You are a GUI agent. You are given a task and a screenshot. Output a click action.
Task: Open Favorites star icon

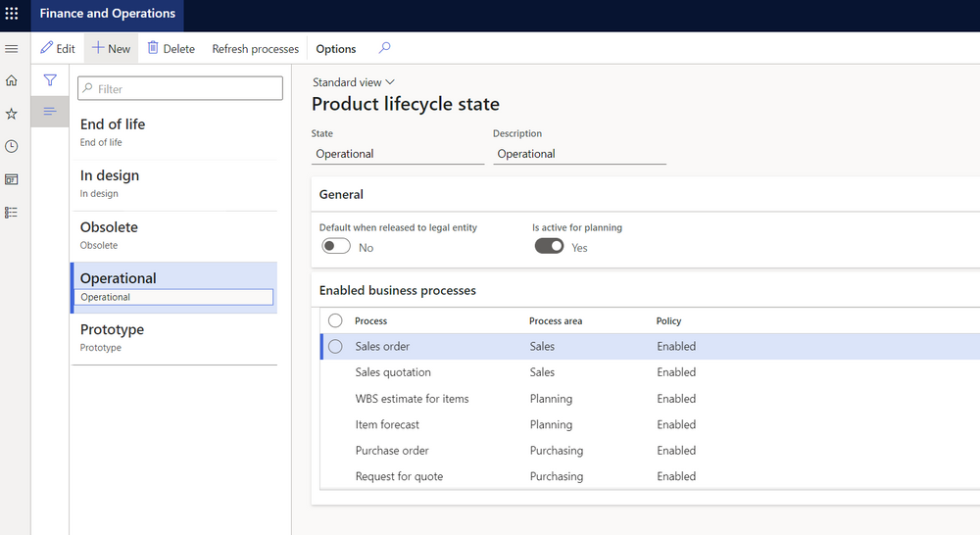[x=12, y=114]
